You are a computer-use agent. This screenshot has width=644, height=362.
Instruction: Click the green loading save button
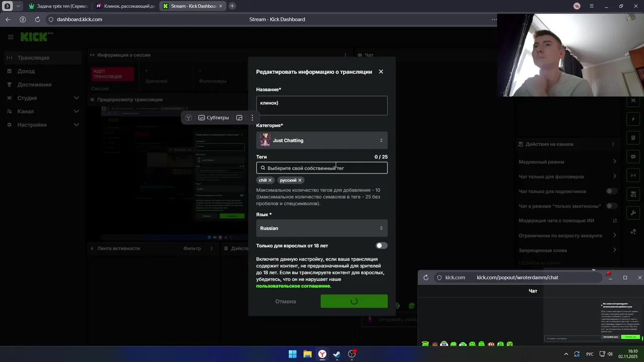pos(354,302)
